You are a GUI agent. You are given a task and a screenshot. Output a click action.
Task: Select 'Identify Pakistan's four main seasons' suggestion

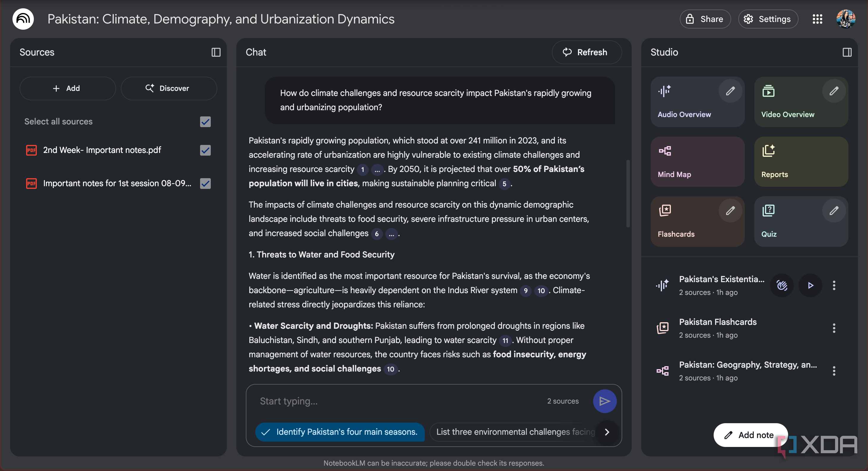(x=340, y=432)
